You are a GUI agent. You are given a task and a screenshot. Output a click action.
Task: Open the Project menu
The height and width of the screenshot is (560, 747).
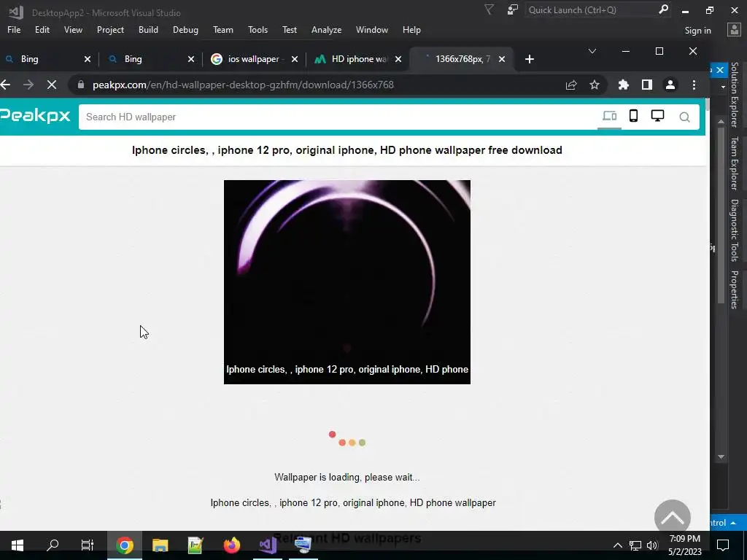110,30
